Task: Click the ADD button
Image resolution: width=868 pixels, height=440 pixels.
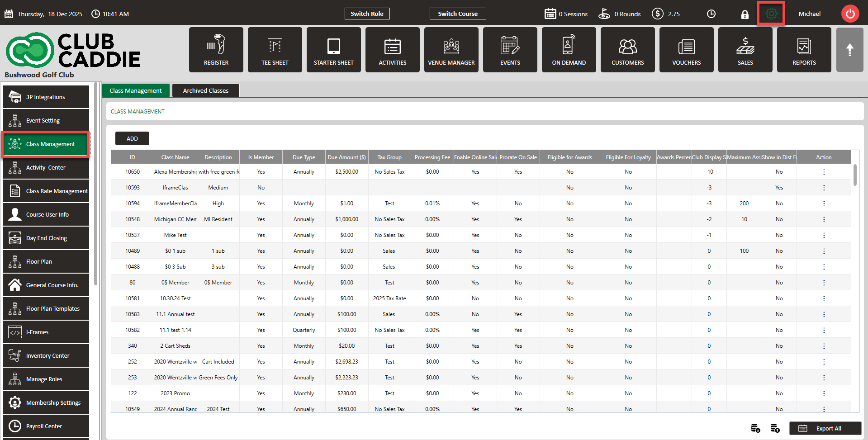Action: click(132, 139)
